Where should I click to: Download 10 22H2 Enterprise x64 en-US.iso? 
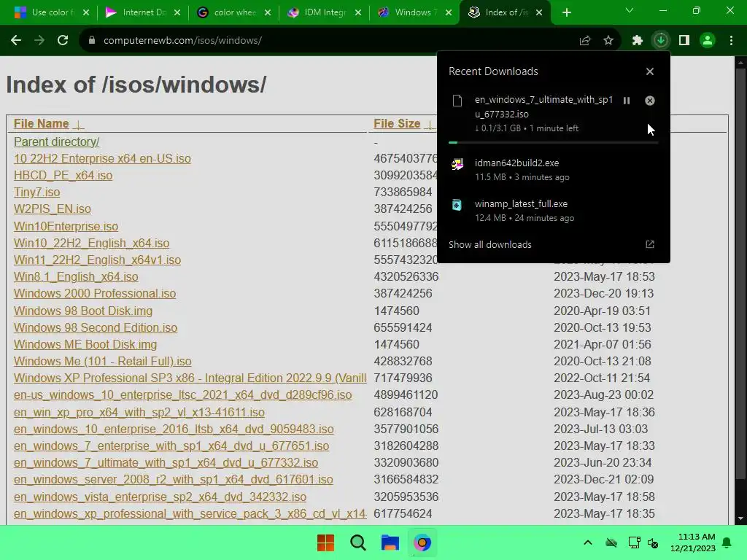(x=102, y=158)
